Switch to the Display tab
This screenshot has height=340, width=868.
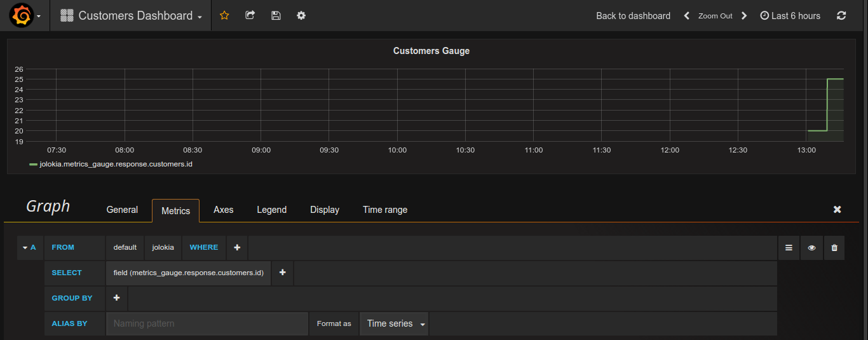(325, 210)
